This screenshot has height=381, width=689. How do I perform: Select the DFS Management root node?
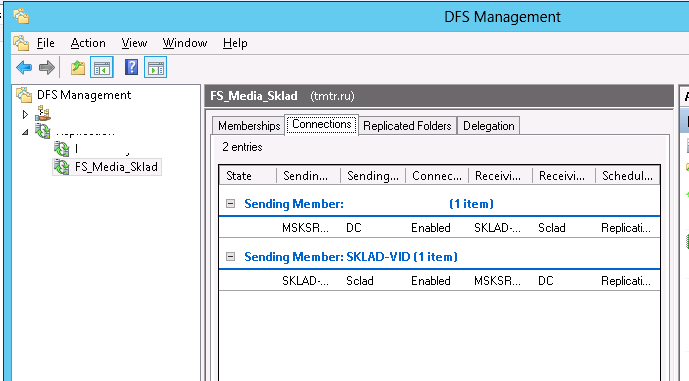[83, 95]
